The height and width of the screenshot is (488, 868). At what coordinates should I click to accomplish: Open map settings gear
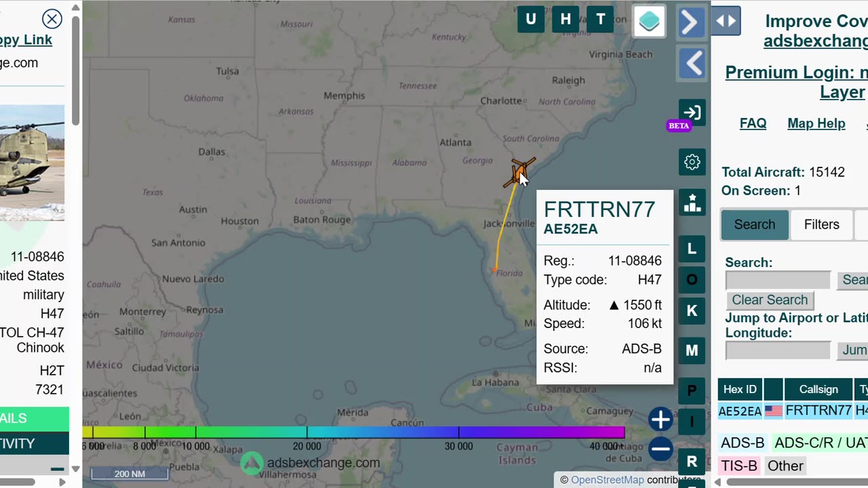pyautogui.click(x=692, y=162)
